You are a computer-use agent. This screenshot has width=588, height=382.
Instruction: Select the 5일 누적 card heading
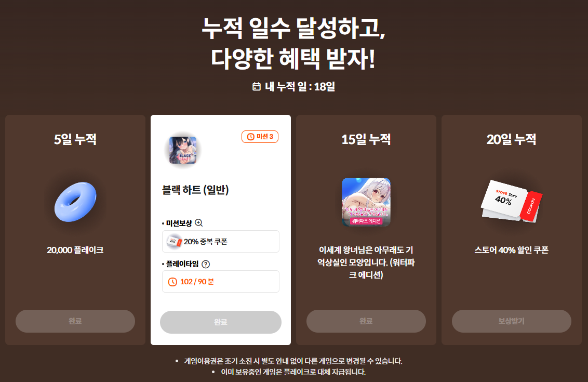(x=75, y=139)
